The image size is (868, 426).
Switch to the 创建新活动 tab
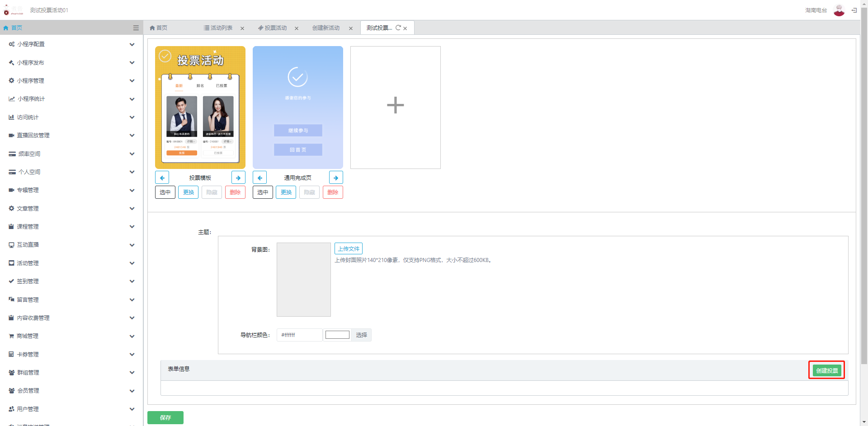326,28
